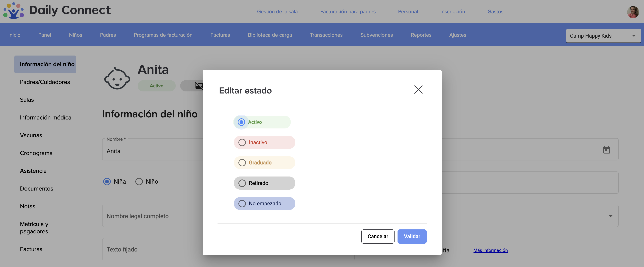The height and width of the screenshot is (267, 644).
Task: Open the Camp-Happy Kids dropdown
Action: tap(603, 36)
